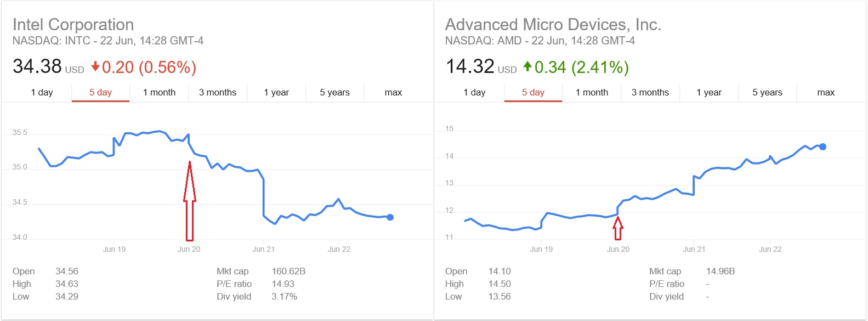Screen dimensions: 868x321
Task: Click Intel's Low value 34.29
Action: coord(67,296)
